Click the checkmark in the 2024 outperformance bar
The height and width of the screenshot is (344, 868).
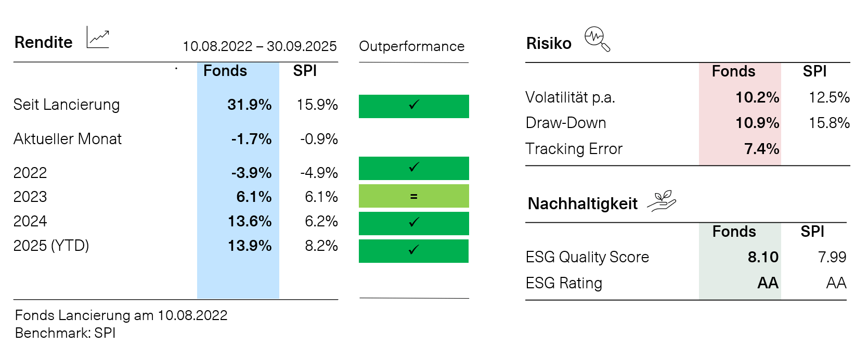(x=414, y=223)
